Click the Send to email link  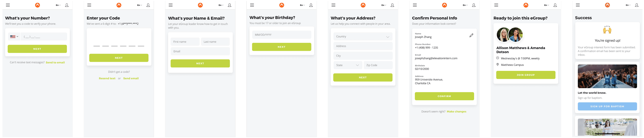point(55,62)
